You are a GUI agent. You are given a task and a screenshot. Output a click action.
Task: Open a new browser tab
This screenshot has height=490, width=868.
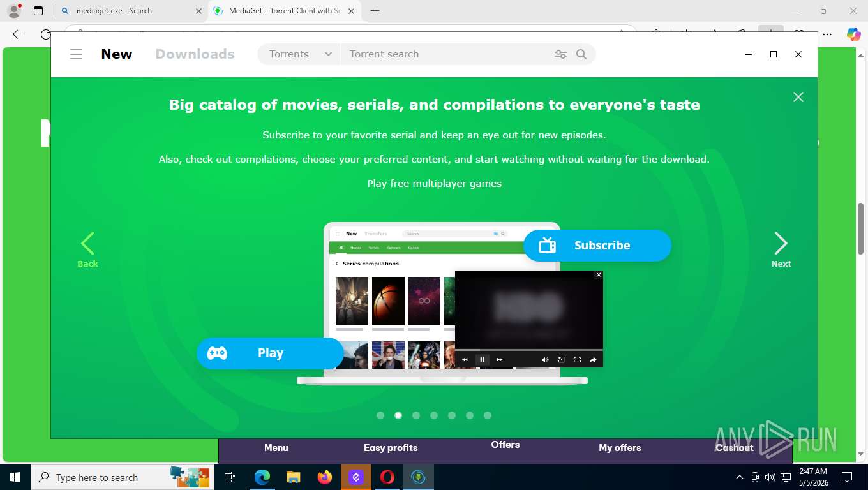(x=375, y=11)
